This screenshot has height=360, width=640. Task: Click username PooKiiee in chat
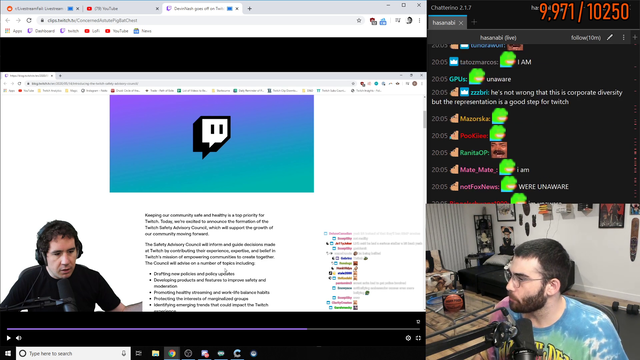(x=474, y=136)
